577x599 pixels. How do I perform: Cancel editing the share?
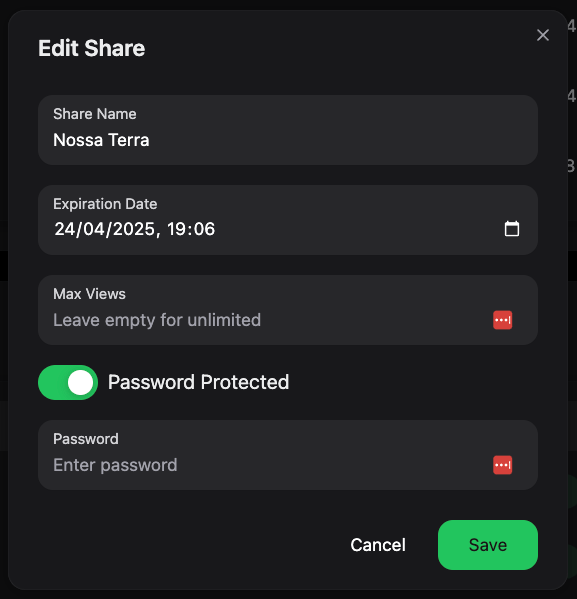(x=378, y=545)
